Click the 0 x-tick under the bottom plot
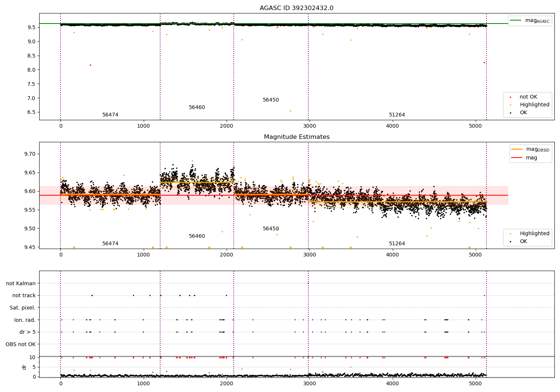The image size is (560, 392). point(60,383)
